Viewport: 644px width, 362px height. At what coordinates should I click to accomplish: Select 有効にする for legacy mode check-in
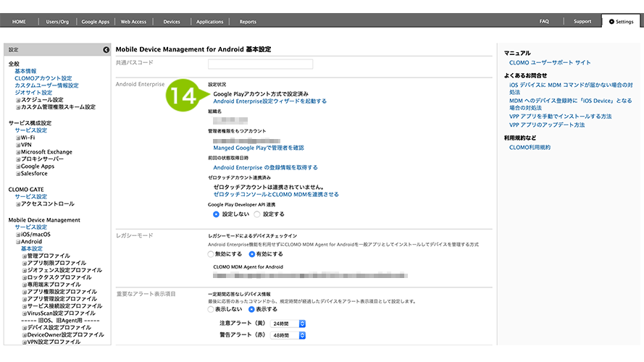252,254
